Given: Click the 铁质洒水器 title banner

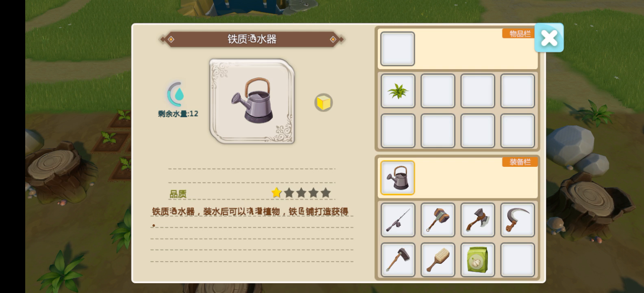Looking at the screenshot, I should tap(252, 39).
